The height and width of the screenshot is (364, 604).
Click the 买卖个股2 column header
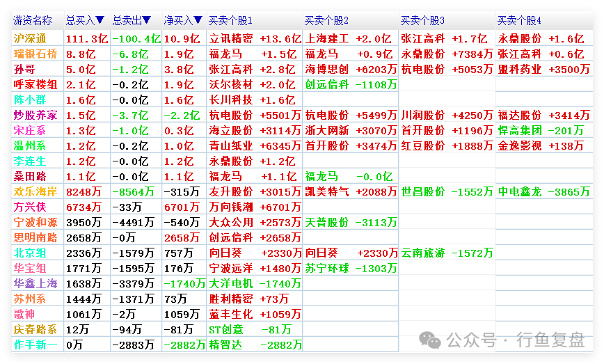326,20
